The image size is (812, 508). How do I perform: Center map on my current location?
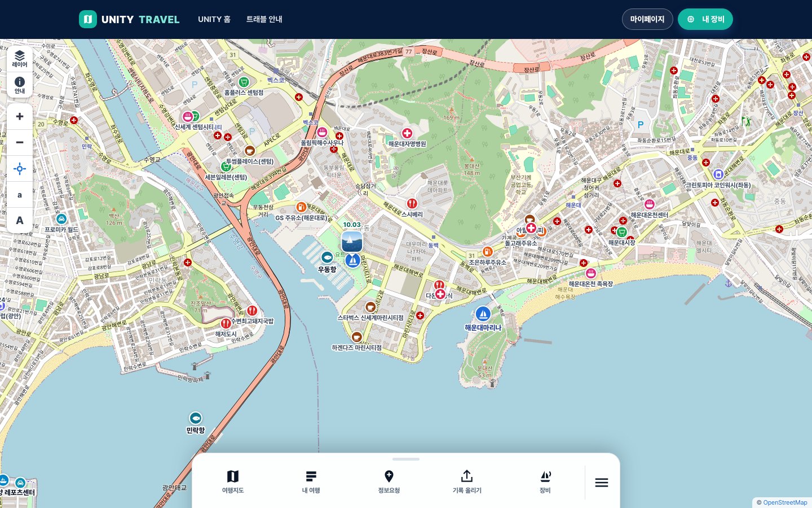(x=20, y=169)
